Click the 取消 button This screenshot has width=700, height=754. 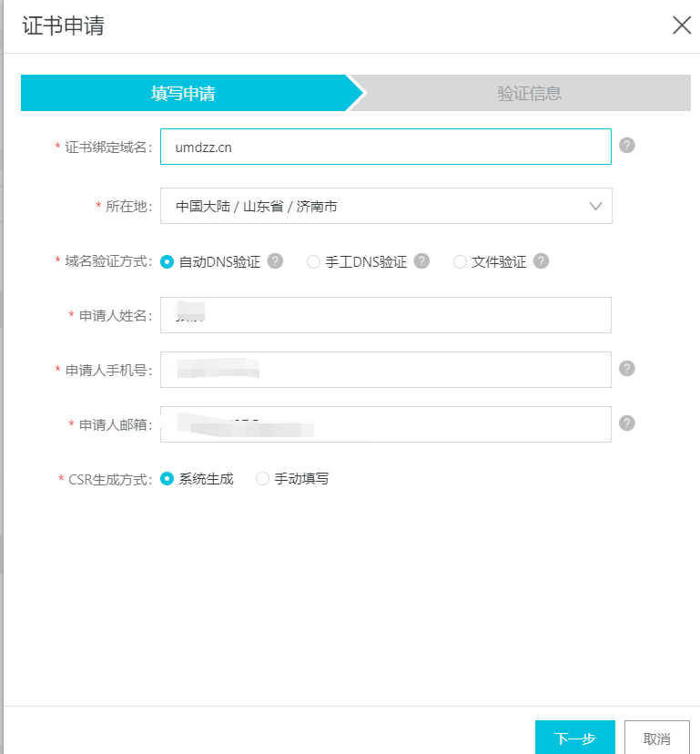click(x=656, y=739)
